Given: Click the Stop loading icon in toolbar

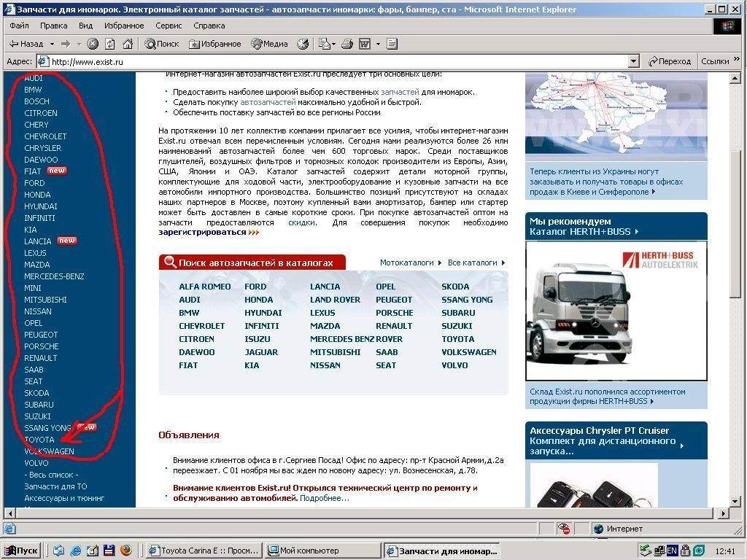Looking at the screenshot, I should click(93, 44).
